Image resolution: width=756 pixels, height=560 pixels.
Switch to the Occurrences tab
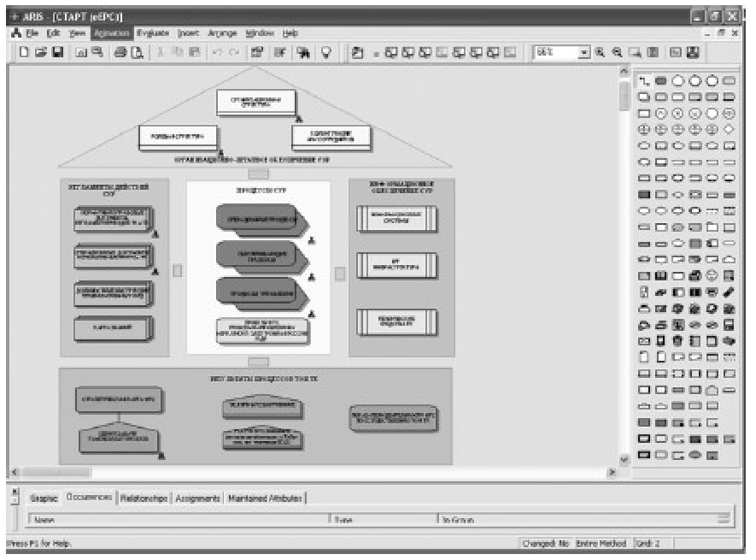click(x=89, y=497)
